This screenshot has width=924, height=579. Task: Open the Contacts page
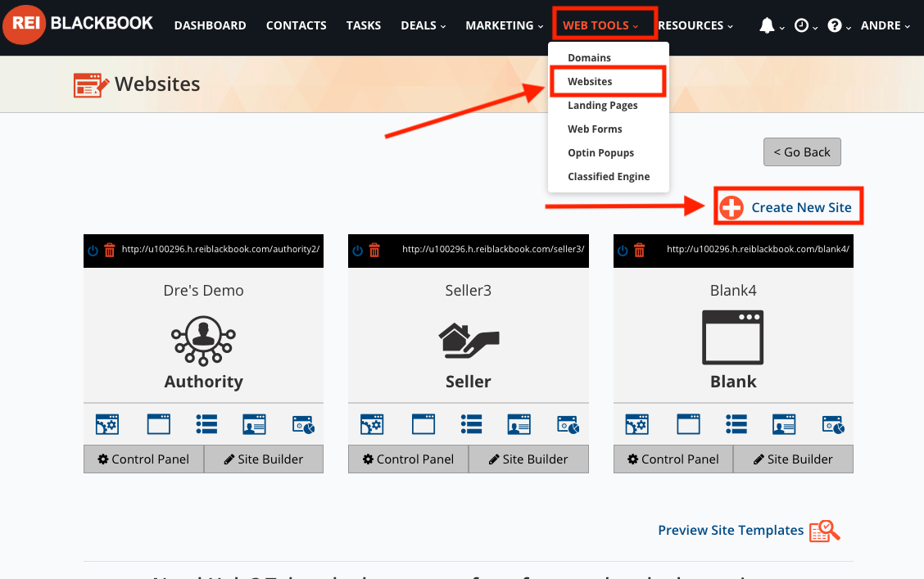[297, 25]
